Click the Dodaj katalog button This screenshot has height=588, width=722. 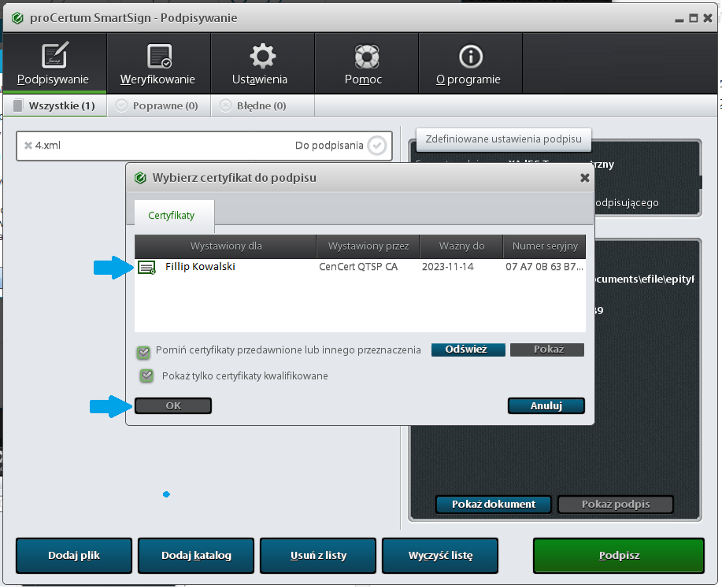196,555
